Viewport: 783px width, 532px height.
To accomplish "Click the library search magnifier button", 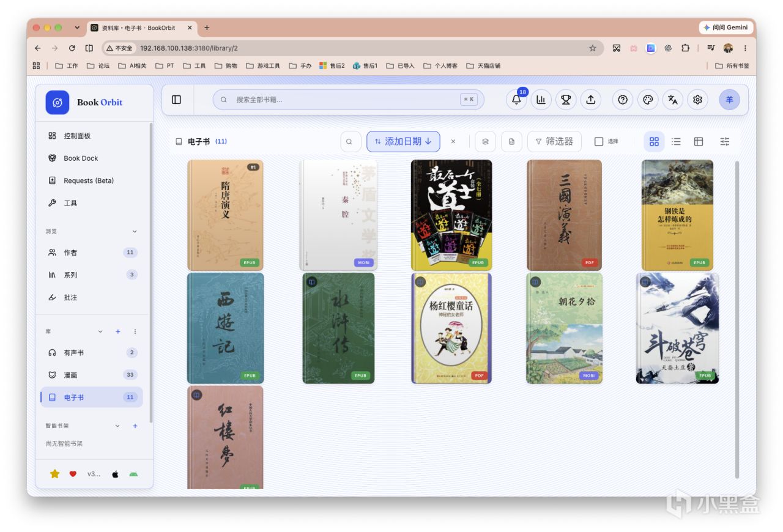I will click(x=349, y=141).
